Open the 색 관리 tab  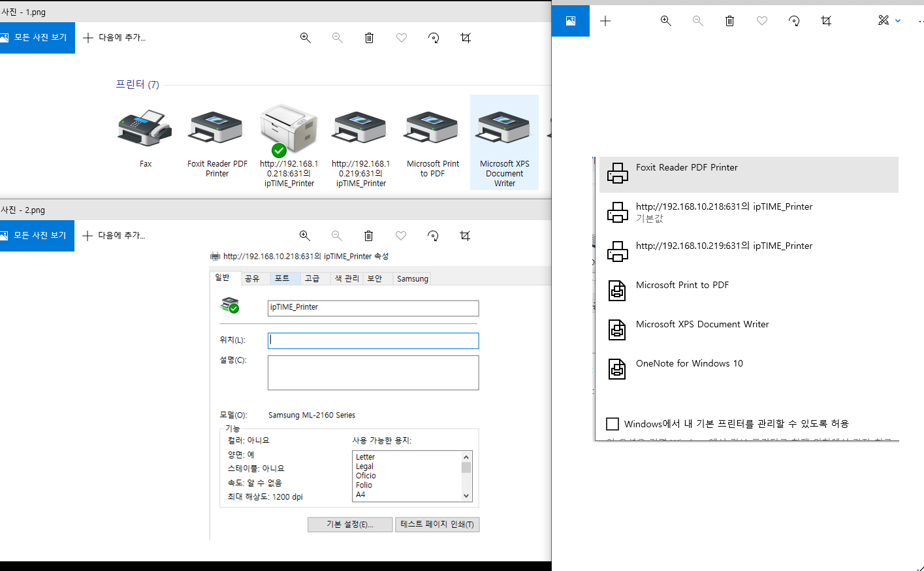tap(347, 279)
